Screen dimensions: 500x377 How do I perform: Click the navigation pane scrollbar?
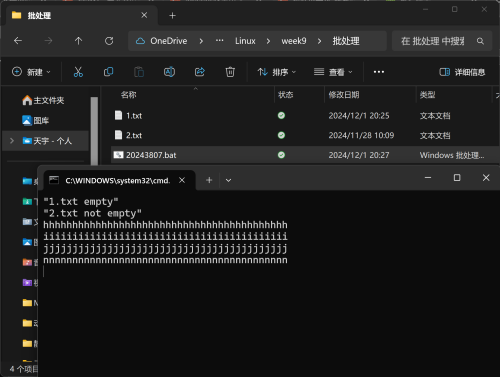pos(94,130)
